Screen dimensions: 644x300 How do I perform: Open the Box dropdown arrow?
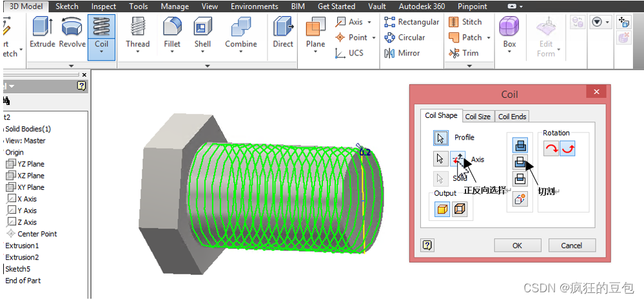tap(509, 53)
